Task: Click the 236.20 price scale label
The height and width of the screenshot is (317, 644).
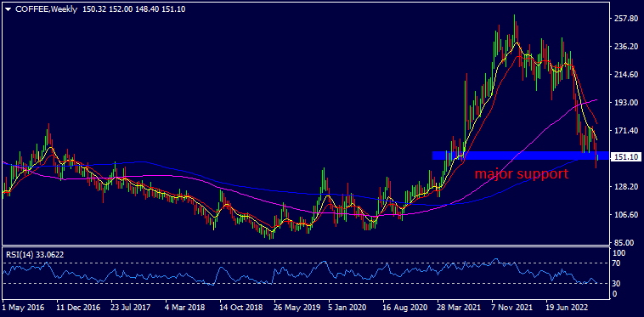Action: click(625, 47)
